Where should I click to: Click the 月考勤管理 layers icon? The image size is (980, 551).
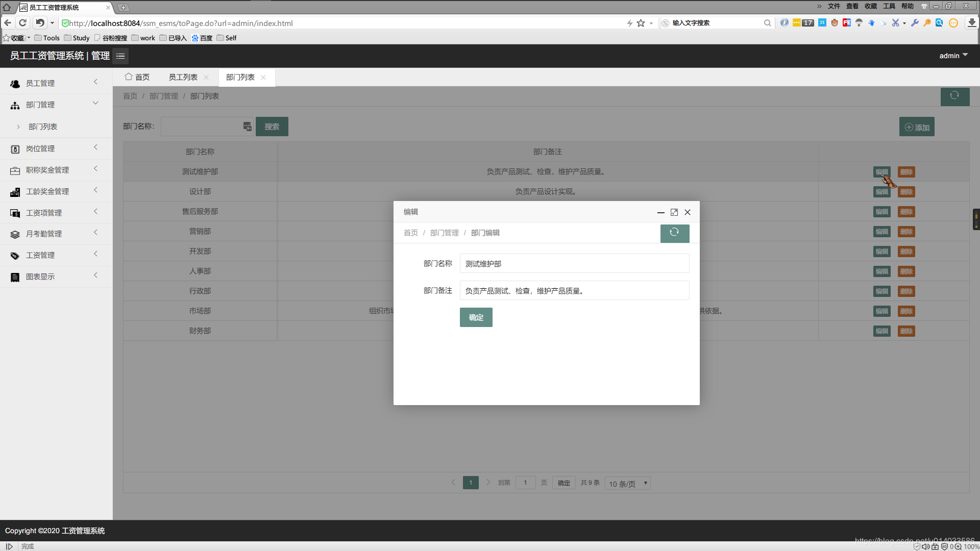pos(15,234)
